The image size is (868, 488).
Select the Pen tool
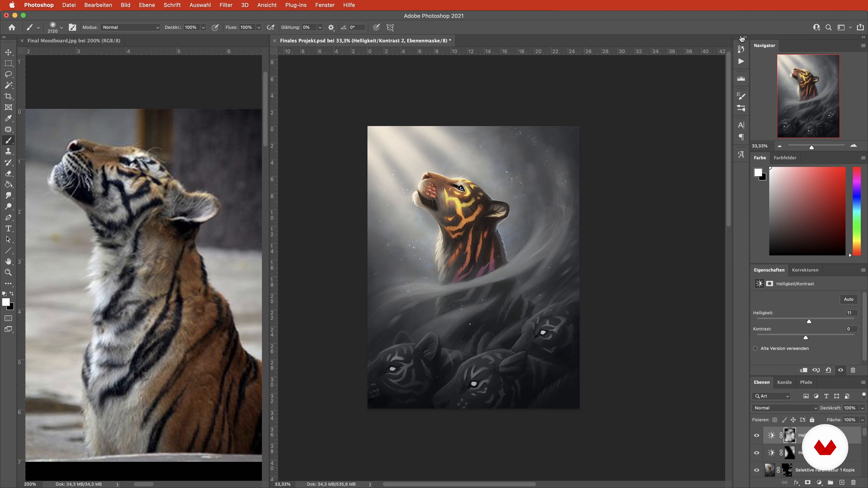pyautogui.click(x=8, y=218)
